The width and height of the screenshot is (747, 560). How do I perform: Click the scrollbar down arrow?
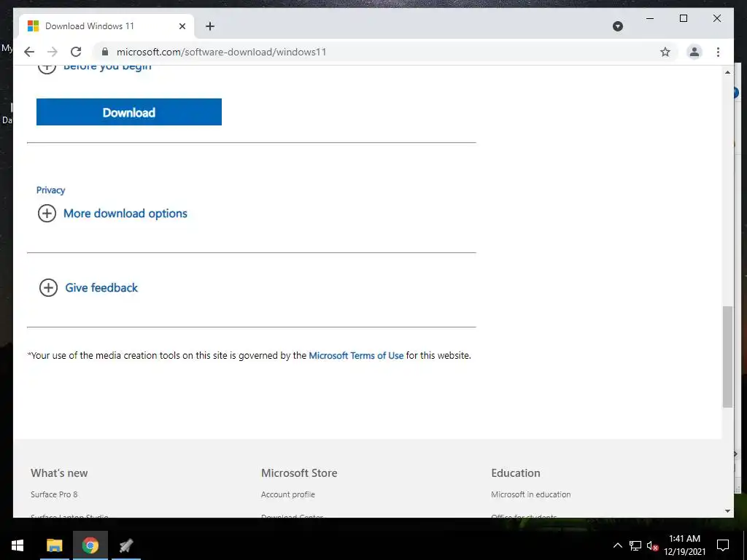click(x=727, y=511)
